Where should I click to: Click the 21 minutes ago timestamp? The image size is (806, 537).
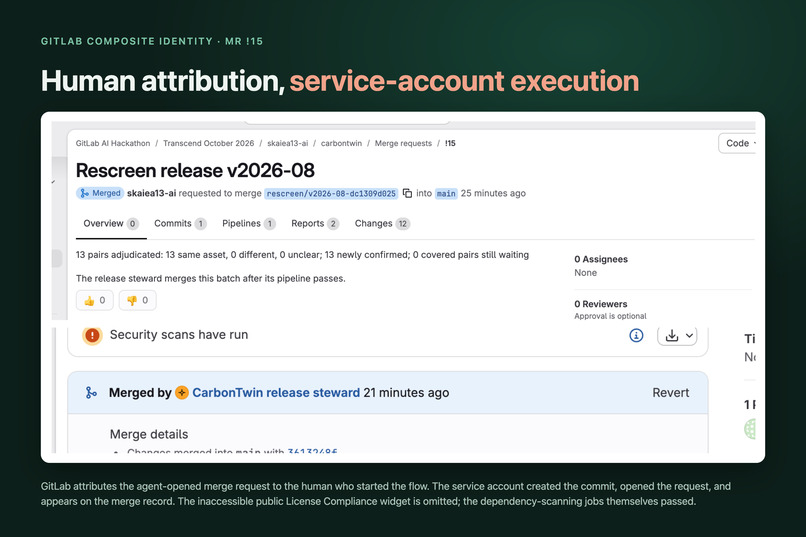[x=406, y=393]
